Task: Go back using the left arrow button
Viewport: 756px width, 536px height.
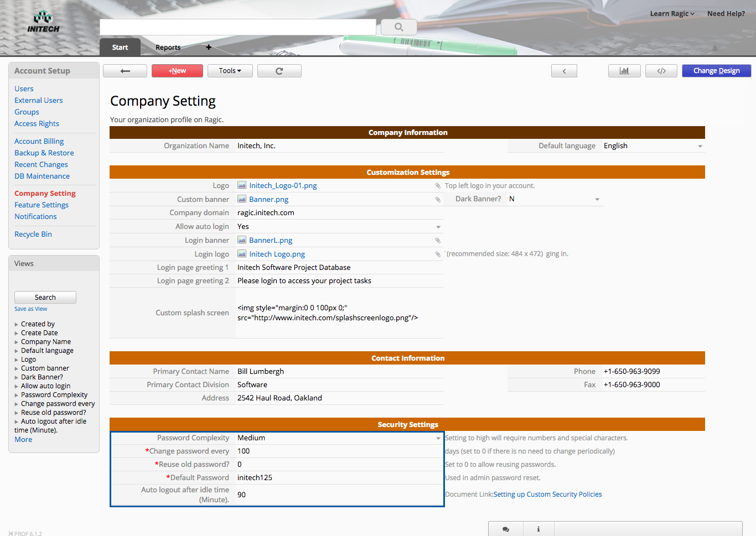Action: click(x=125, y=71)
